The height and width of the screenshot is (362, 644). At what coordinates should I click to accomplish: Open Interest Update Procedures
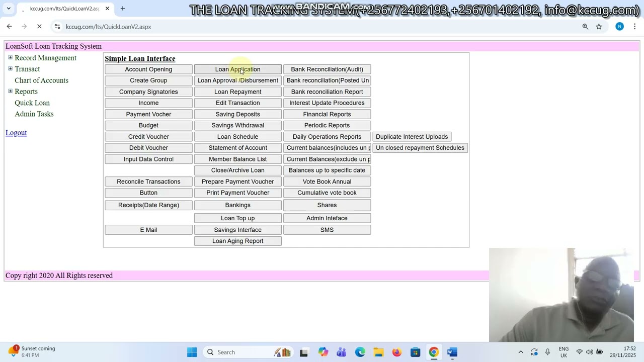tap(327, 103)
